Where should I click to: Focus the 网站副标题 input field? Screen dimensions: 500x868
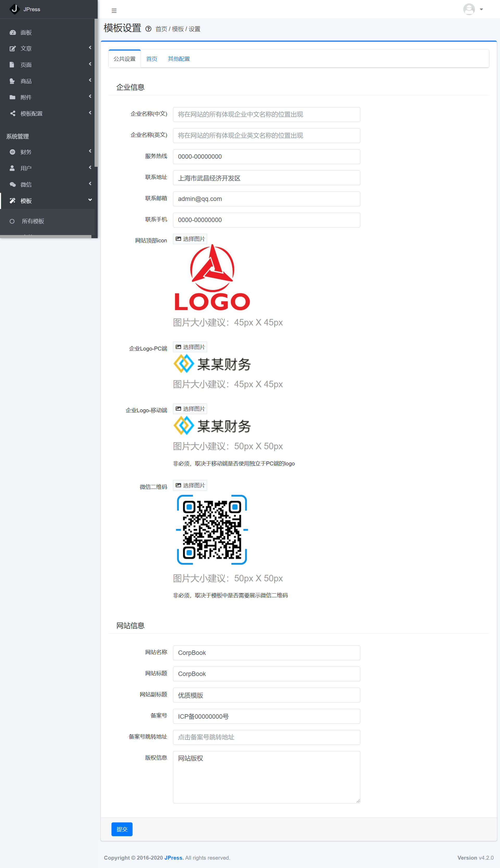(x=266, y=695)
